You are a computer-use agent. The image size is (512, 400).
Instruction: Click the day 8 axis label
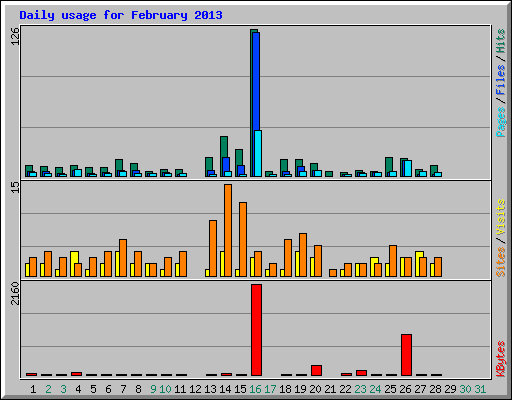138,389
